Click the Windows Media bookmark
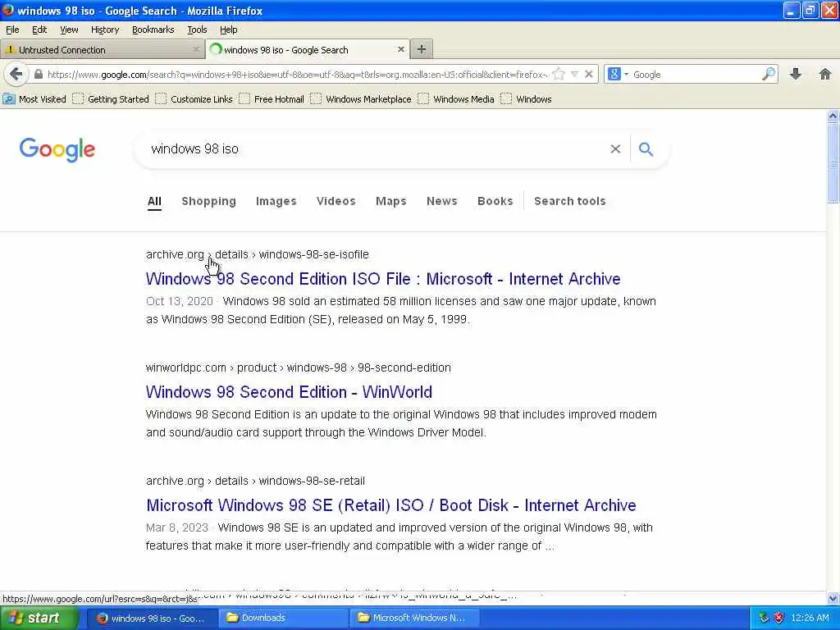Screen dimensions: 840x630 click(456, 99)
